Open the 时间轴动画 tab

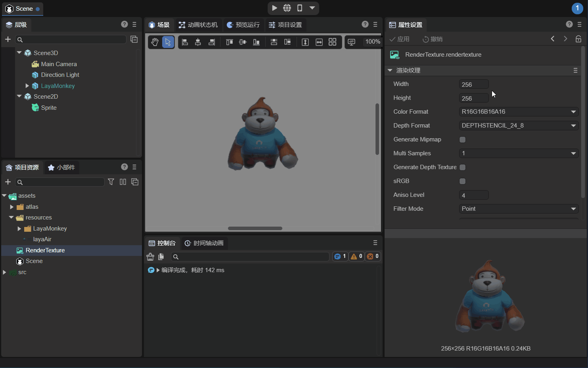(x=204, y=243)
